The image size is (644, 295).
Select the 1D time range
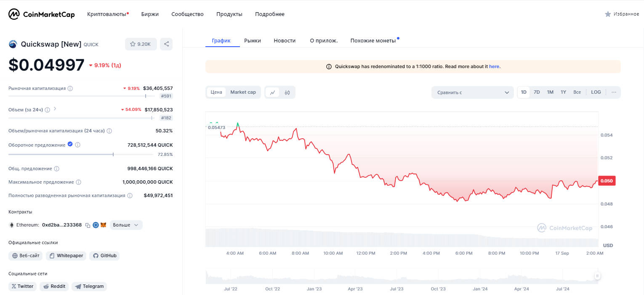click(x=524, y=92)
